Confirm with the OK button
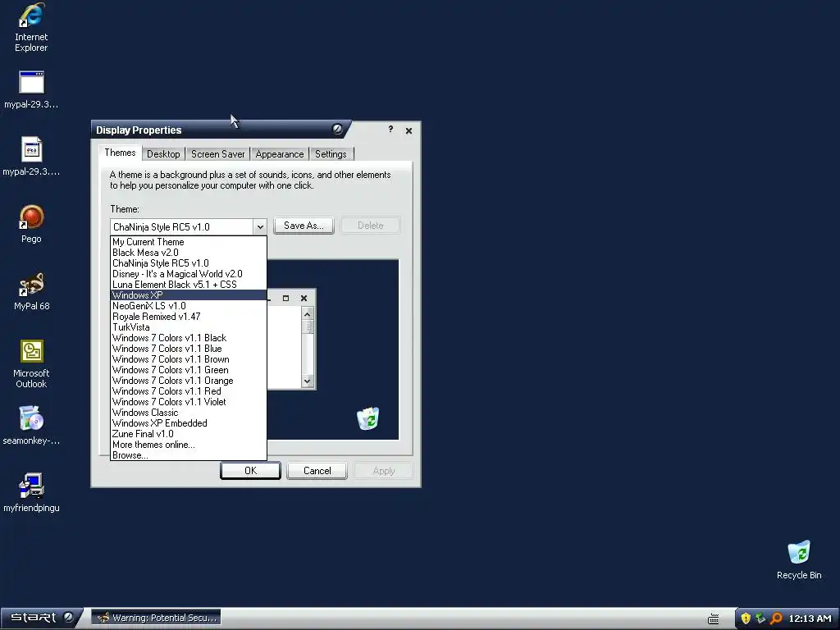 [x=250, y=470]
